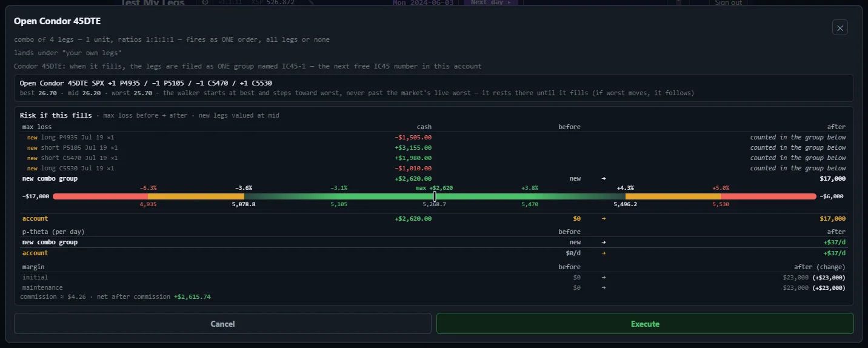Click the "Open Condor 45DTE" dialog title
The image size is (868, 348).
[x=58, y=21]
